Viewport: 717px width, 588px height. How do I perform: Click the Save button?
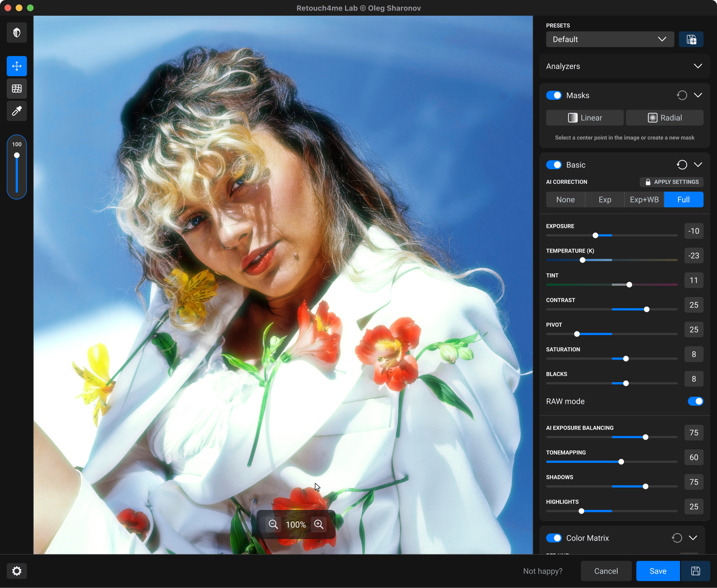[658, 571]
